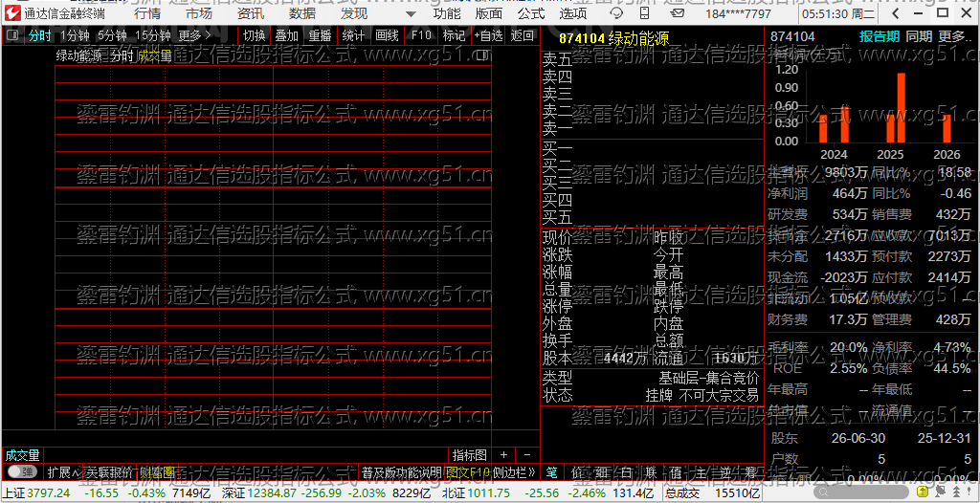Click the 叠加 overlay button
Image resolution: width=980 pixels, height=503 pixels.
coord(287,35)
